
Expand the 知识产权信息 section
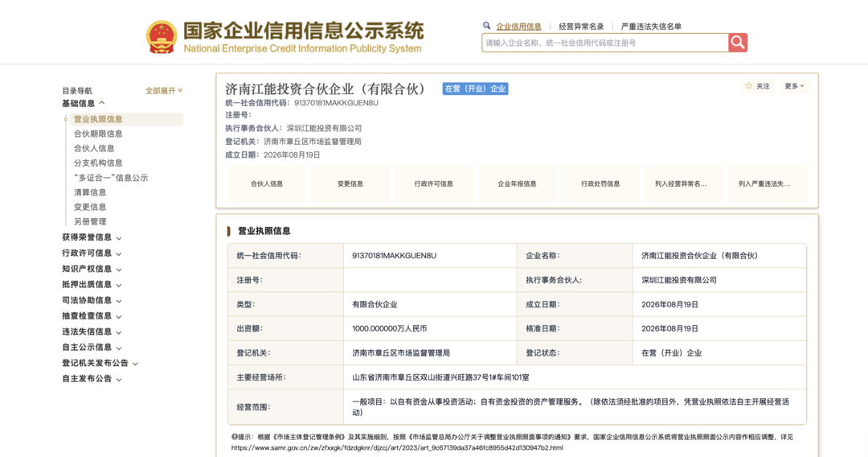(92, 269)
